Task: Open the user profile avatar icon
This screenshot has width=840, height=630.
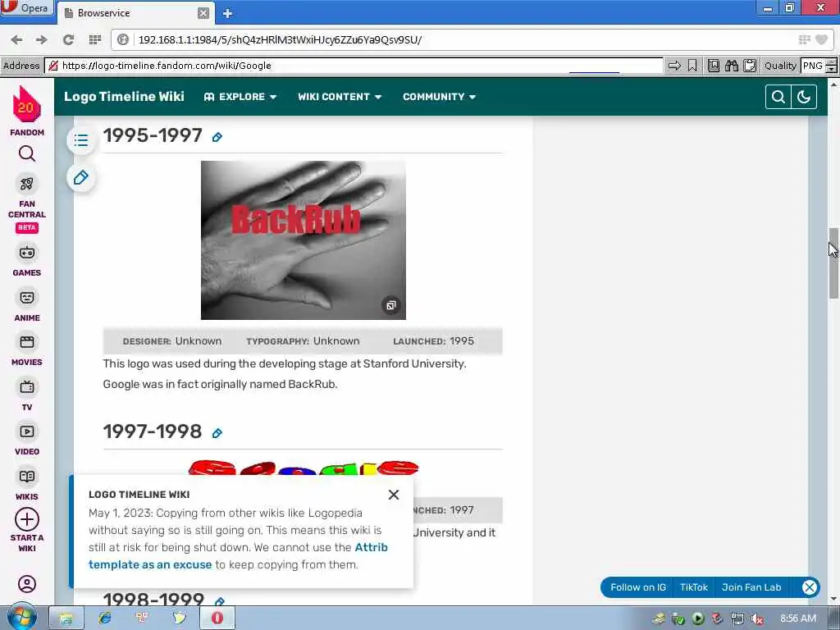Action: (27, 584)
